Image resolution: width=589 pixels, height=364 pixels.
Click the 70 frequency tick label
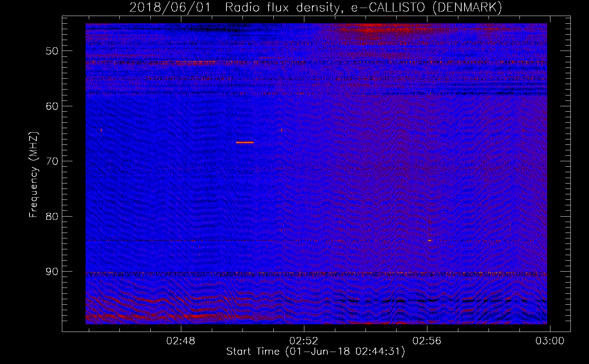tap(52, 161)
